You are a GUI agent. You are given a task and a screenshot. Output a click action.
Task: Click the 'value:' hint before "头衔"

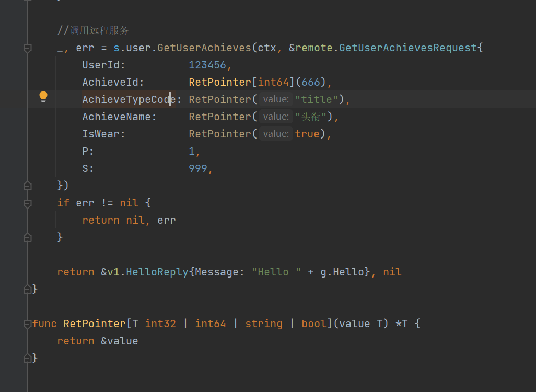coord(276,117)
